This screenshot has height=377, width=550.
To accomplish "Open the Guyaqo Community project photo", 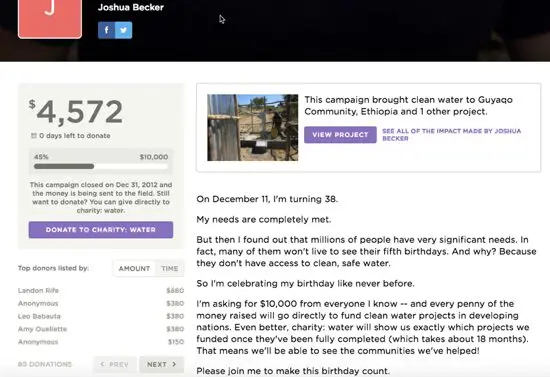I will (253, 128).
